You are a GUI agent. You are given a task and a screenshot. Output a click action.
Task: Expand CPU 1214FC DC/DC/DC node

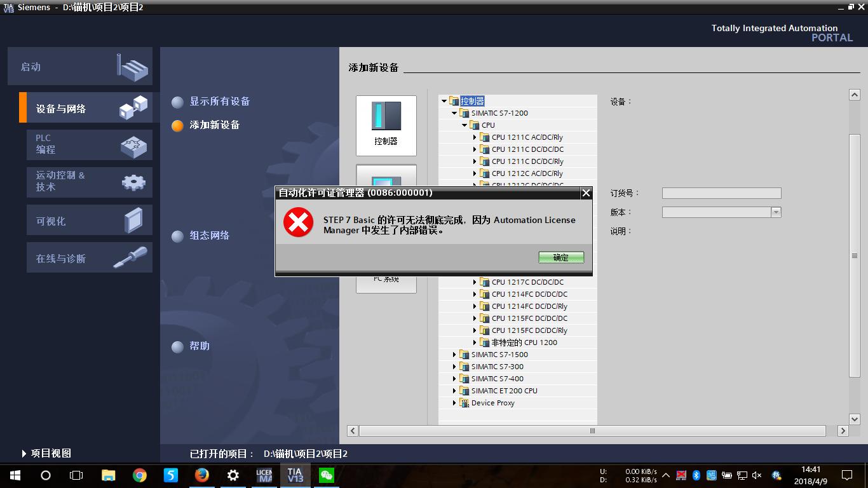[475, 294]
